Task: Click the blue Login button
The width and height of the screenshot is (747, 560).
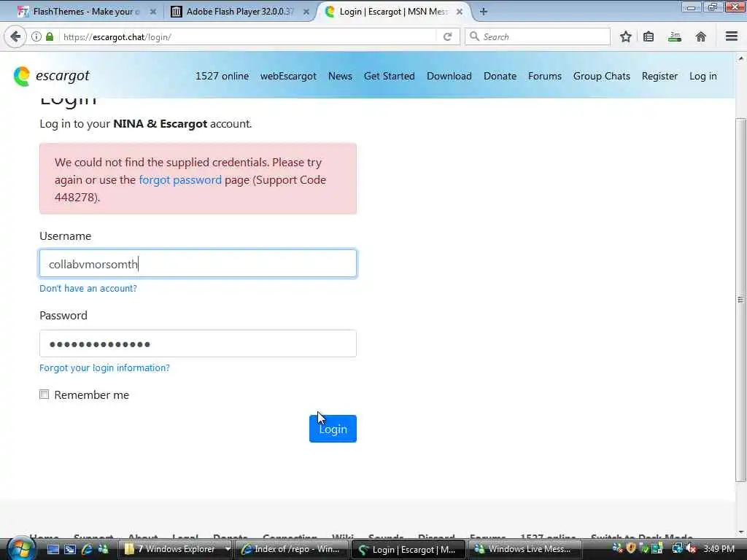Action: pyautogui.click(x=333, y=429)
